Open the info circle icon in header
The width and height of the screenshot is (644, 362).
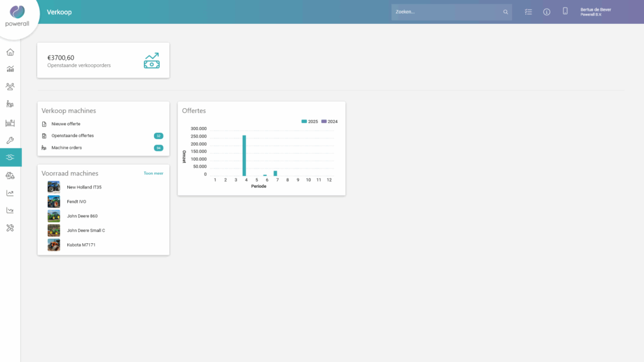point(547,12)
